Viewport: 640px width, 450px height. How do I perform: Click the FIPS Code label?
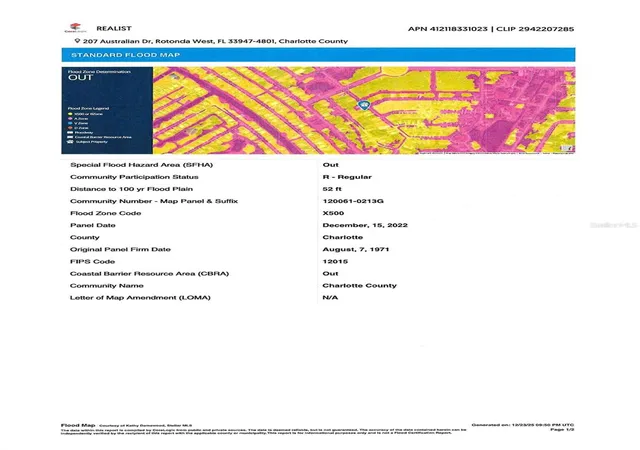coord(92,261)
